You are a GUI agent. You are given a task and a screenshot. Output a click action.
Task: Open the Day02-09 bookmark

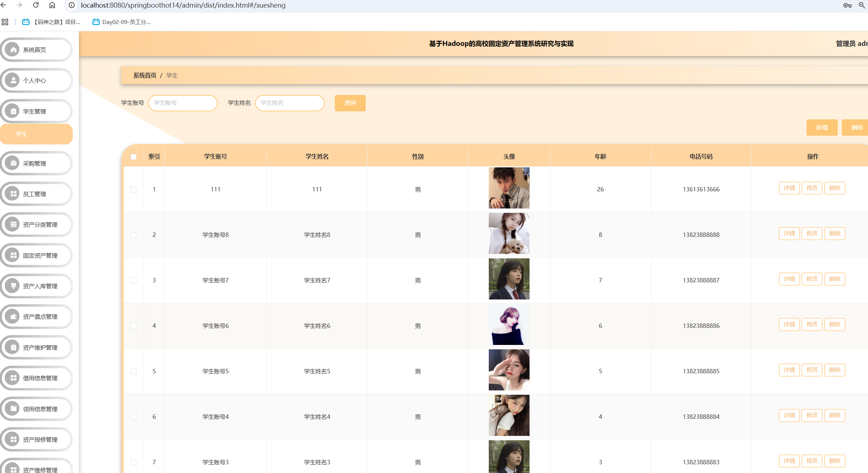pyautogui.click(x=122, y=22)
